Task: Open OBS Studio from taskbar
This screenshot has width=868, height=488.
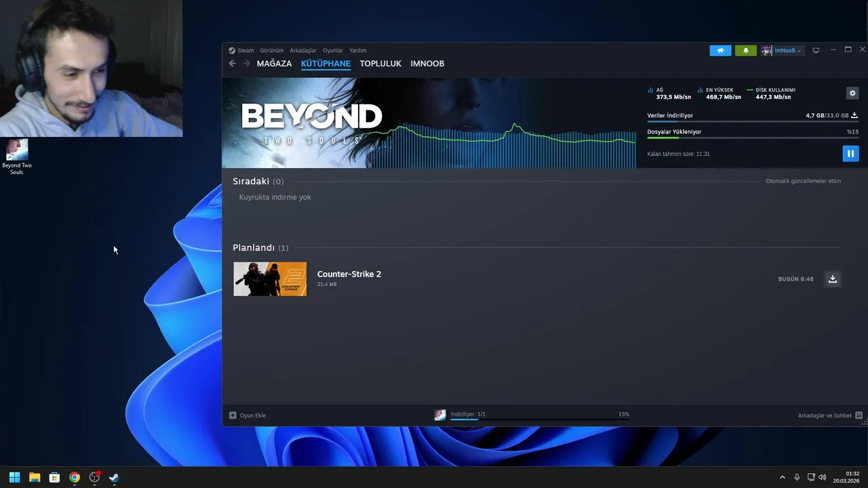Action: point(94,477)
